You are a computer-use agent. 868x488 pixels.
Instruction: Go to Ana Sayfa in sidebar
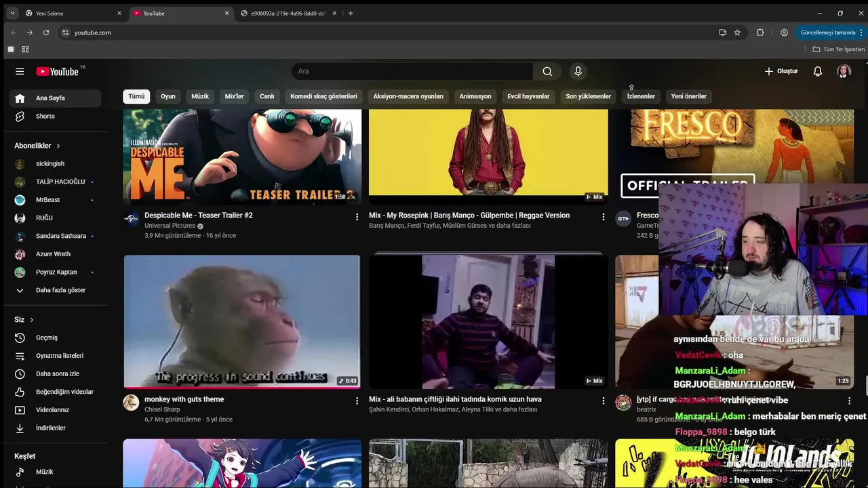pos(55,98)
